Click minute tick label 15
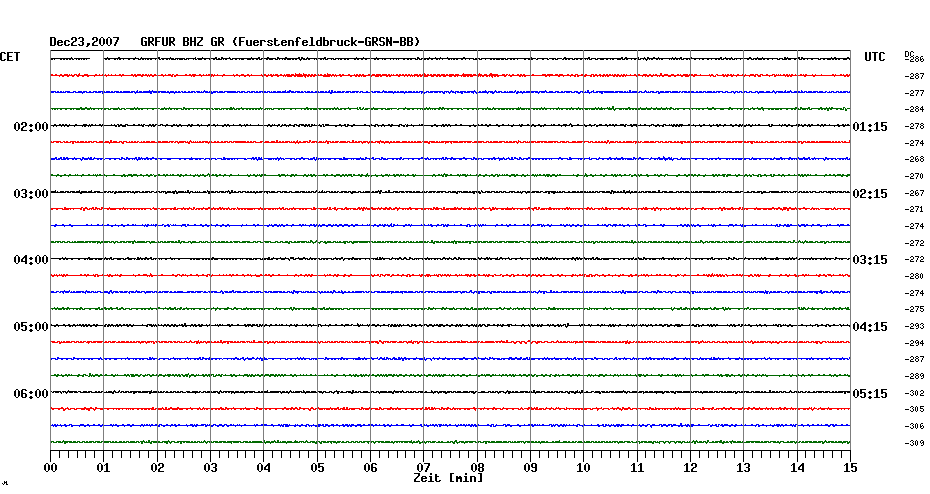930x494 pixels. 850,468
